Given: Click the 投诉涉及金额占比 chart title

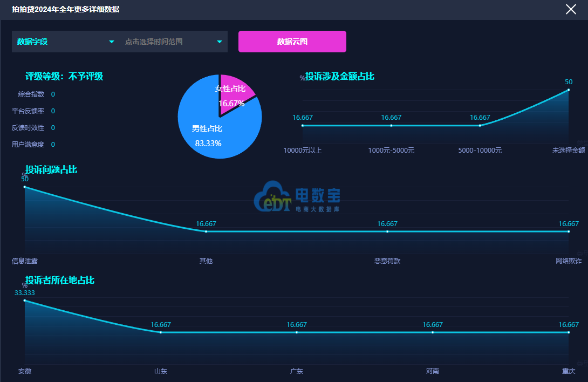Looking at the screenshot, I should click(340, 77).
